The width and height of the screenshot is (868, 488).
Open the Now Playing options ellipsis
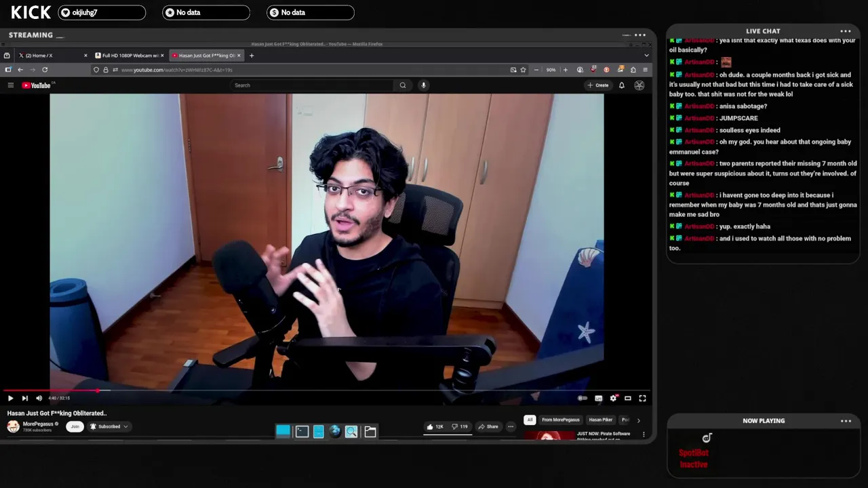[x=846, y=421]
